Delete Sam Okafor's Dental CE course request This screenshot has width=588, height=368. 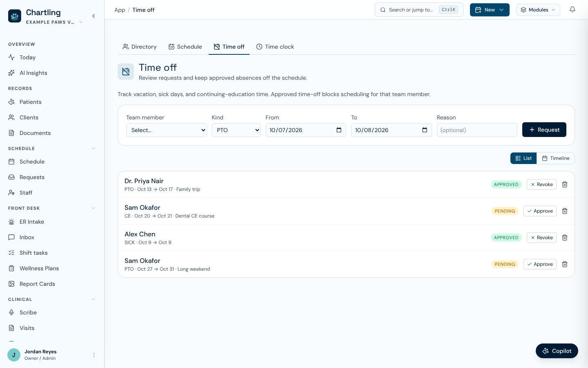565,211
